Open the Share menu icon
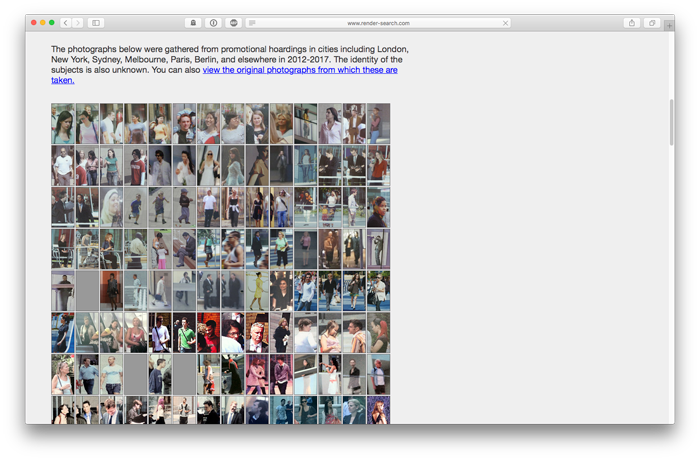 [632, 23]
